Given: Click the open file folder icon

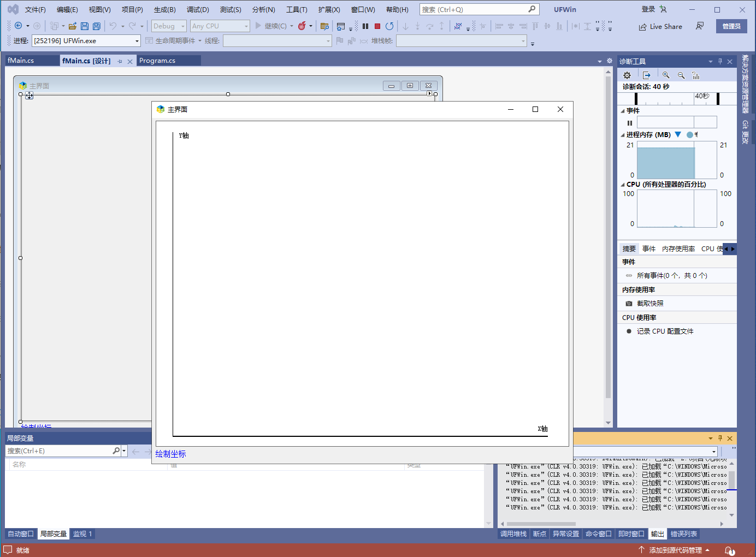Looking at the screenshot, I should pyautogui.click(x=72, y=26).
